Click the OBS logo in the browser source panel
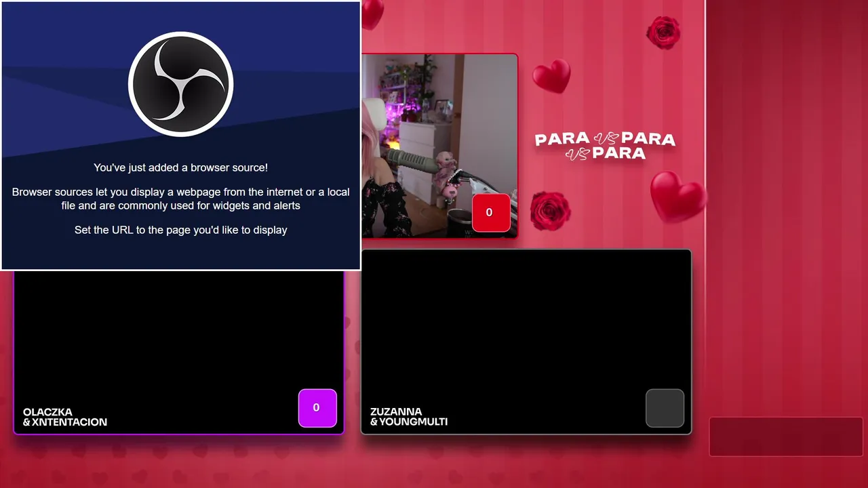Image resolution: width=868 pixels, height=488 pixels. [180, 84]
